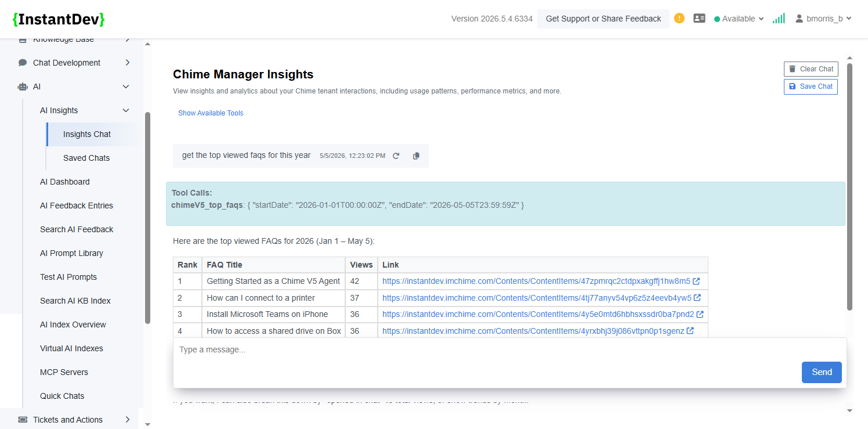This screenshot has width=868, height=429.
Task: Click the chimeV5_top_faqs tool call text
Action: point(207,205)
